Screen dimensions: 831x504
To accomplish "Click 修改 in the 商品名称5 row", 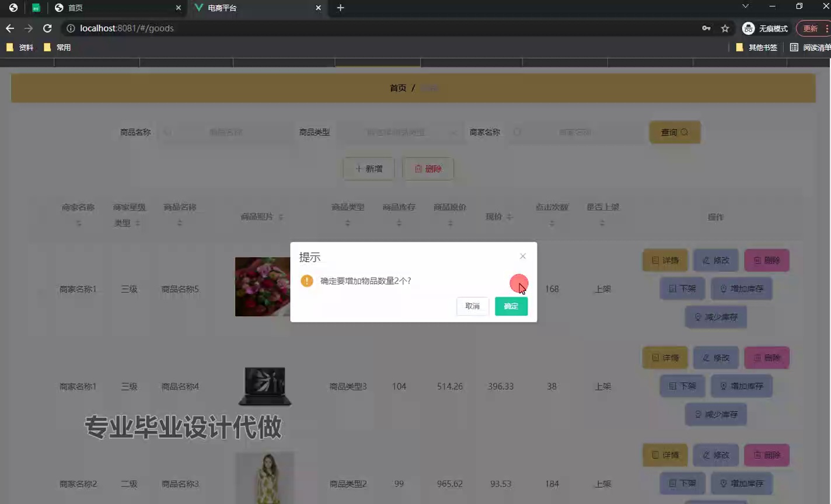I will click(716, 260).
